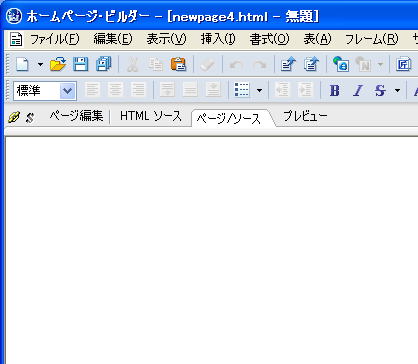Click the decrease indent icon
Viewport: 418px width, 364px height.
point(282,90)
